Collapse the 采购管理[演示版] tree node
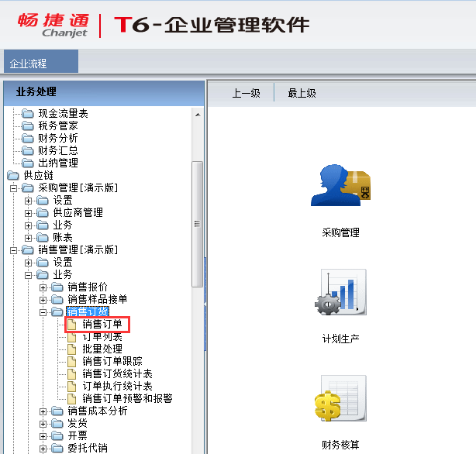 [13, 188]
